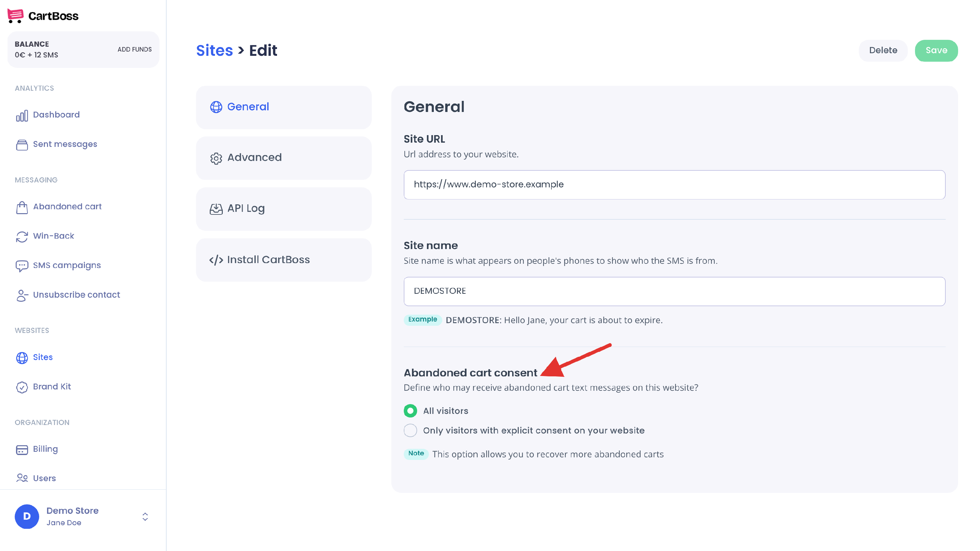Open Dashboard bar chart icon

pos(22,116)
